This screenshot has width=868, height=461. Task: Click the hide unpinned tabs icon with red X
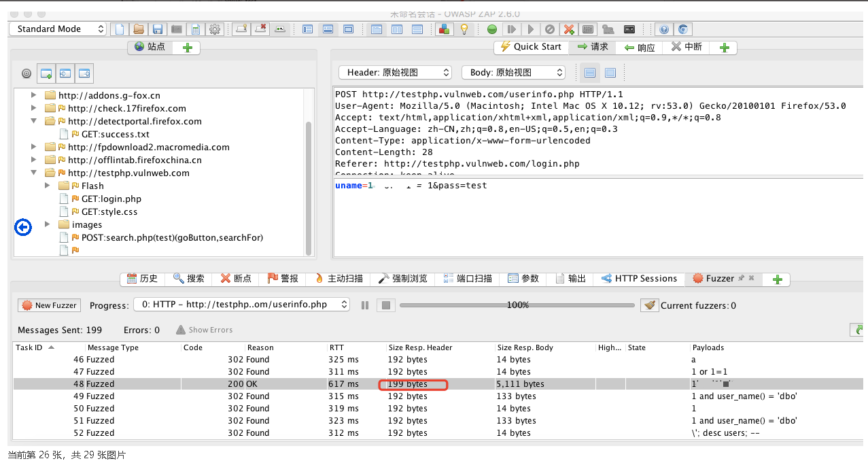[x=260, y=29]
